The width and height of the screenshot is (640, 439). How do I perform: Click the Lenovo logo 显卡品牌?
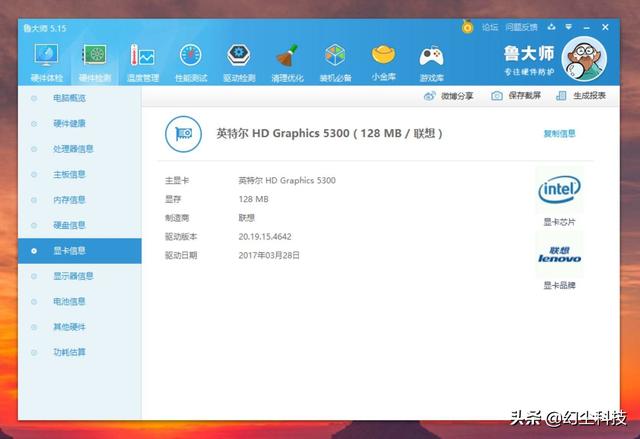559,254
